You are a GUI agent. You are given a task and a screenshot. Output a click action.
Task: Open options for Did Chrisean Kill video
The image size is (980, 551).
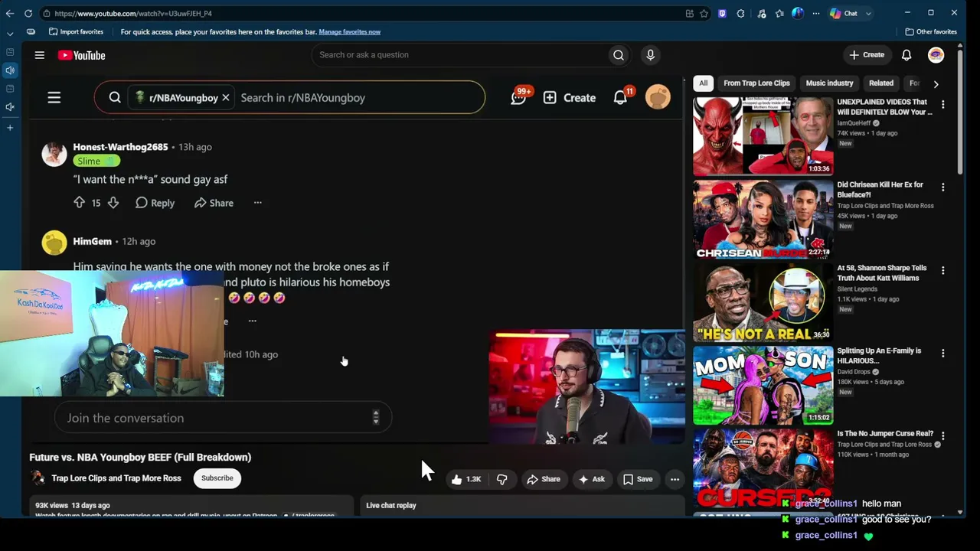pyautogui.click(x=942, y=187)
